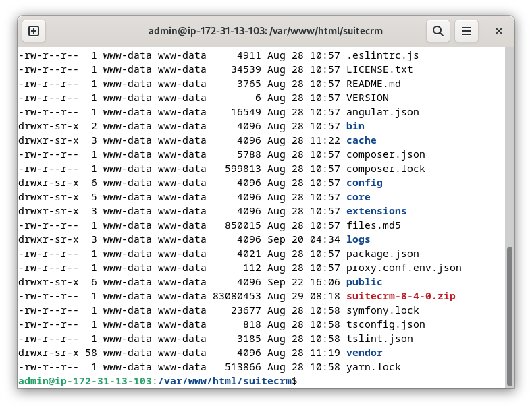Click the proxy.conf.env.json filename
Screen dimensions: 532x408
tap(404, 268)
